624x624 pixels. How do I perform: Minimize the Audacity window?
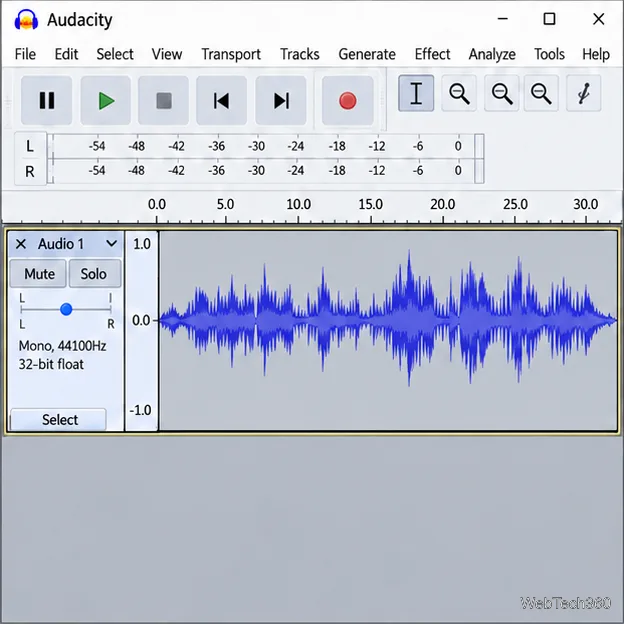(x=503, y=19)
